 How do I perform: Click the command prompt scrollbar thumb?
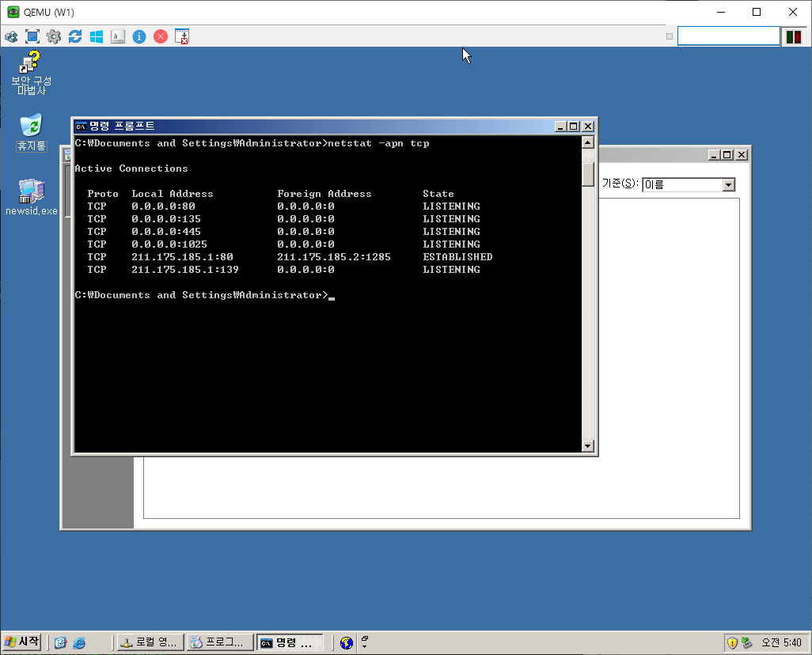click(x=588, y=175)
